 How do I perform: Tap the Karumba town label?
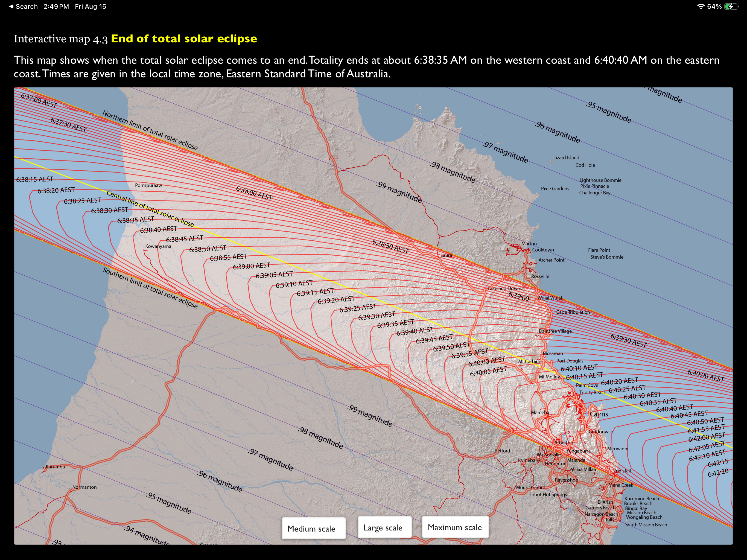pos(55,467)
